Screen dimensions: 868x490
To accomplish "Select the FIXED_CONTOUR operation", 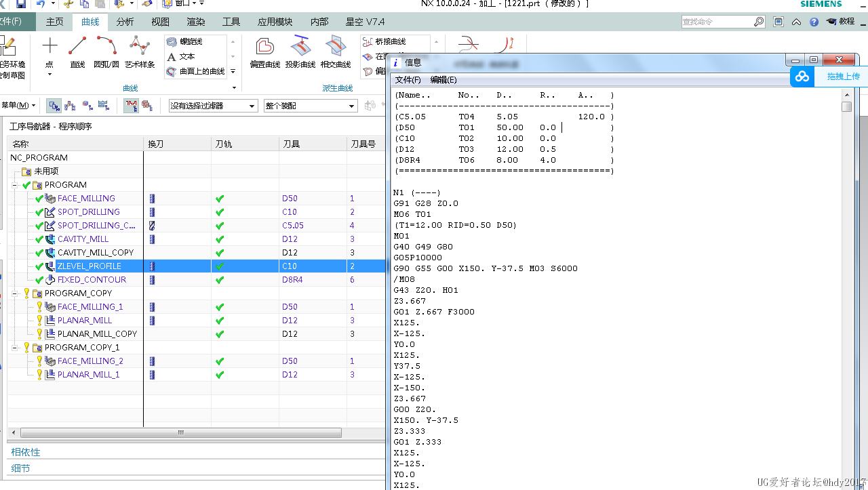I will 92,280.
